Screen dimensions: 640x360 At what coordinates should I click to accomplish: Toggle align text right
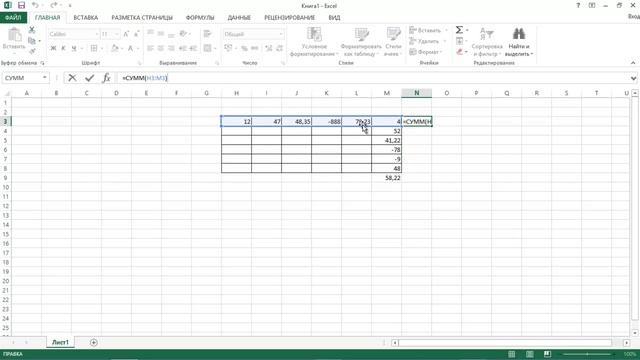[x=171, y=48]
